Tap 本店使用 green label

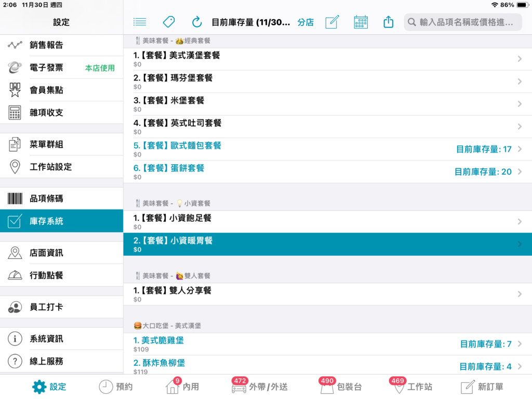click(x=100, y=68)
